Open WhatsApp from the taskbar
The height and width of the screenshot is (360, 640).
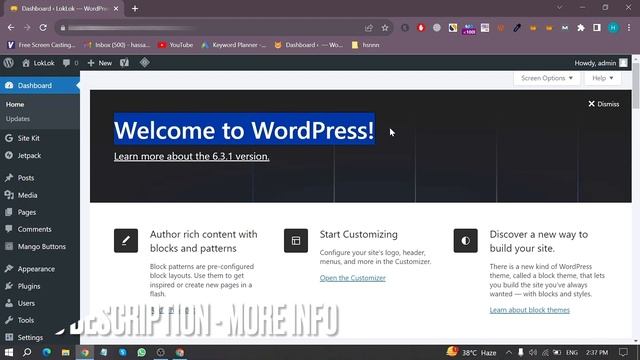[142, 352]
